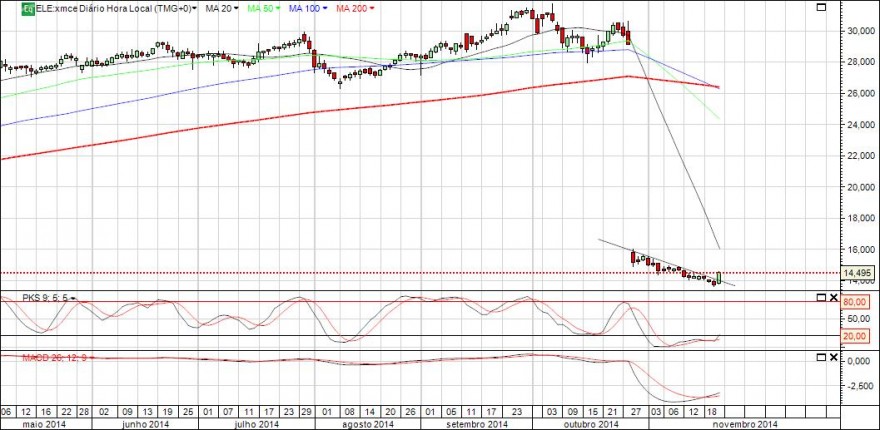This screenshot has width=880, height=430.
Task: Maximize the PKS stochastic panel
Action: click(821, 298)
